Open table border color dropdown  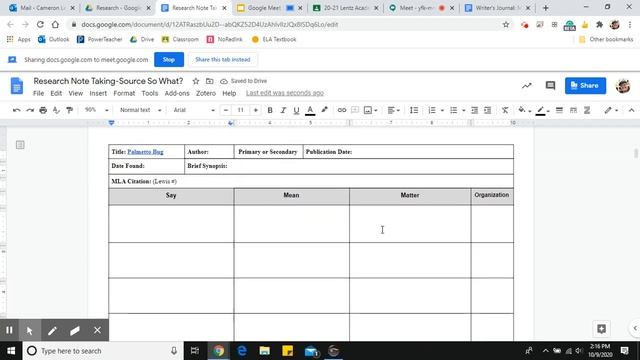543,110
